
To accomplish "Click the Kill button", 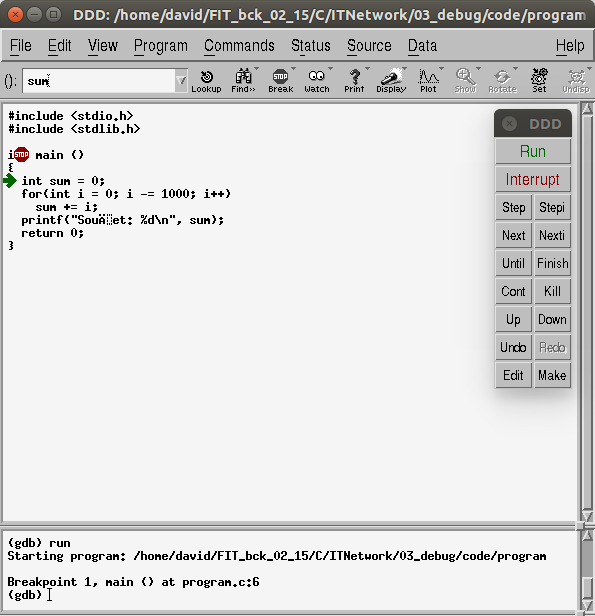I will 552,291.
